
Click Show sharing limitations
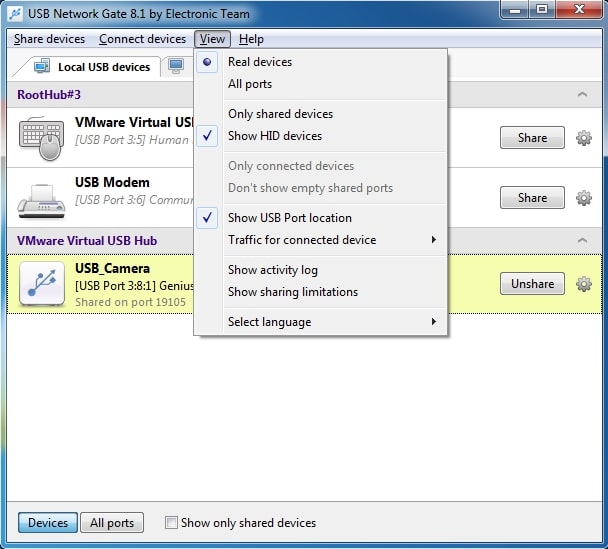(320, 292)
